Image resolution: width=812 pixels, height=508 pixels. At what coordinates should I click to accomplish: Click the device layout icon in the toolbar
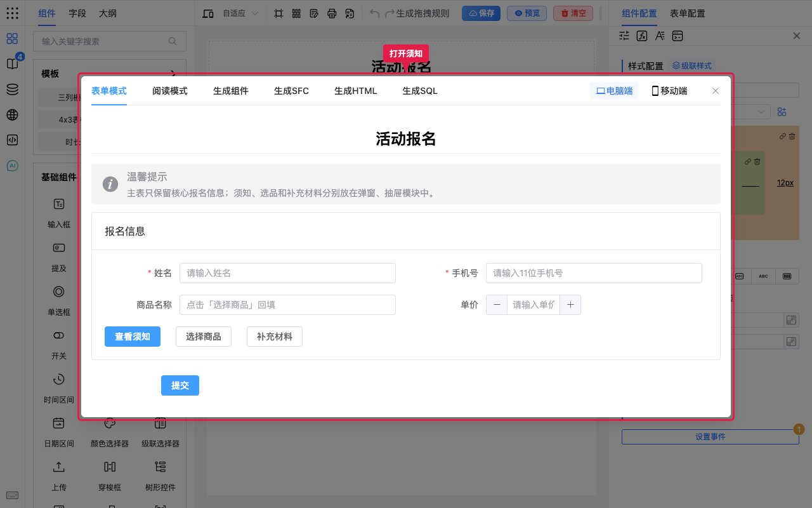coord(208,13)
